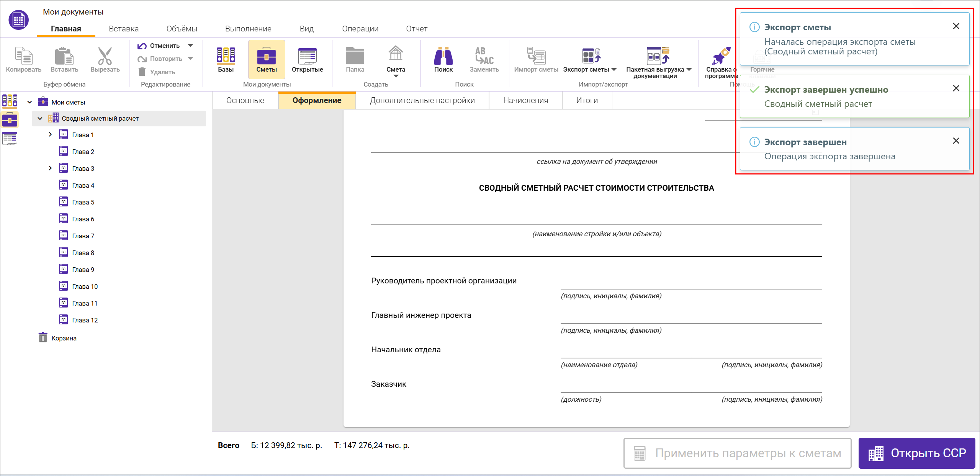Close the Экспорт сметы notification

(956, 26)
